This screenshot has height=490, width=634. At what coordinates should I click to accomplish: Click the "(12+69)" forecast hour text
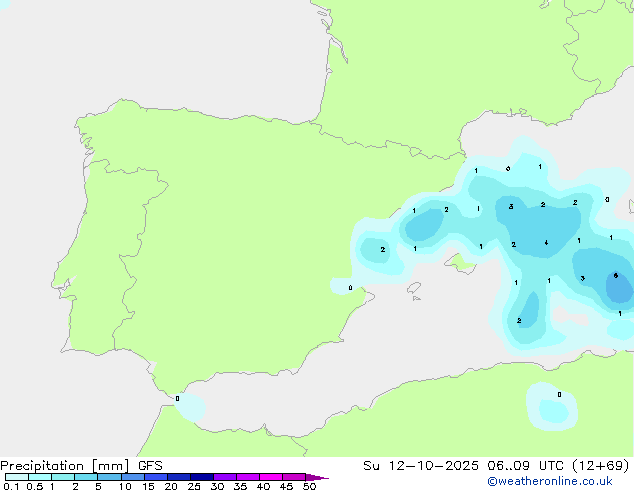600,466
